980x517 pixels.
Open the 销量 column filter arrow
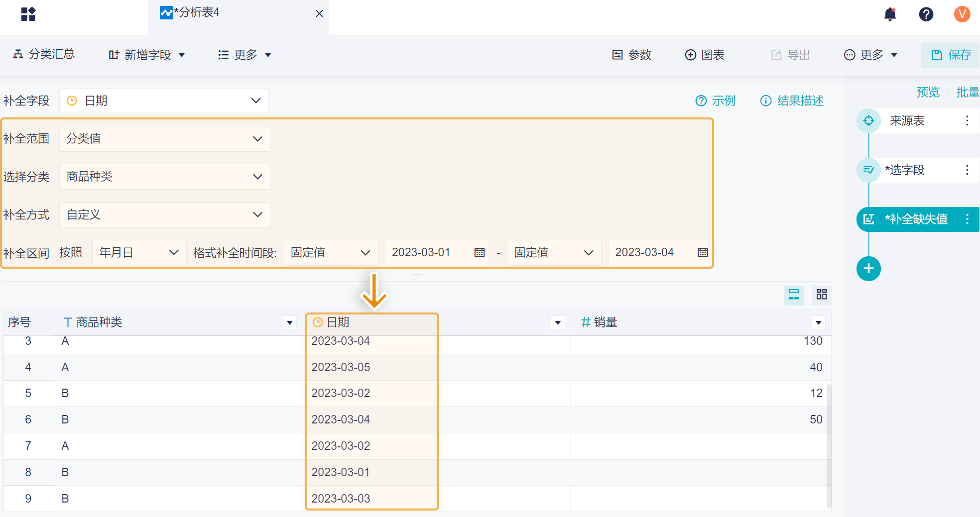click(818, 322)
